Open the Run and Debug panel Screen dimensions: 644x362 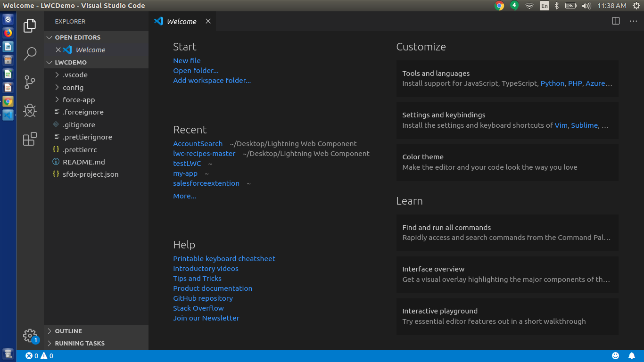[x=30, y=111]
